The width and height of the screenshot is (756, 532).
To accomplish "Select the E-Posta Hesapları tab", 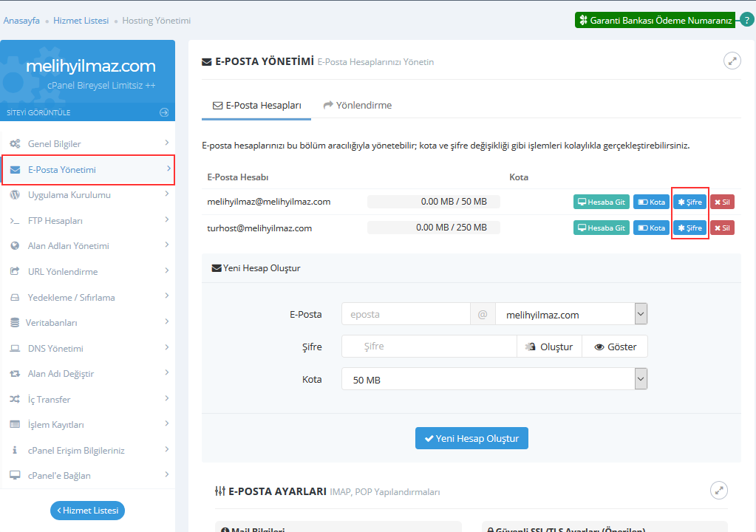I will tap(256, 106).
